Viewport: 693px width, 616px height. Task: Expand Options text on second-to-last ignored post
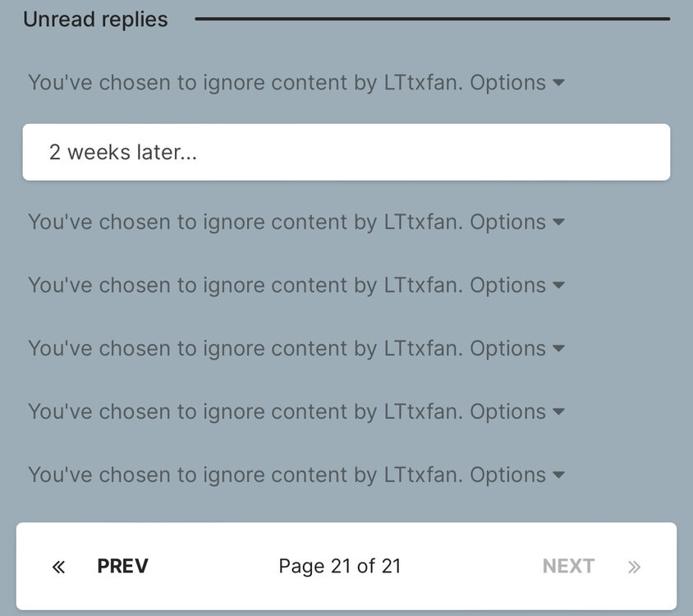tap(507, 411)
